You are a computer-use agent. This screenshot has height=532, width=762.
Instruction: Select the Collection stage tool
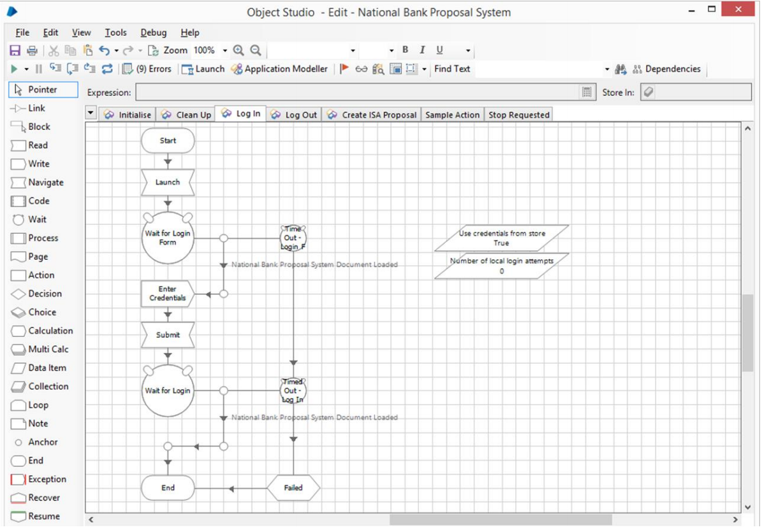pos(40,386)
